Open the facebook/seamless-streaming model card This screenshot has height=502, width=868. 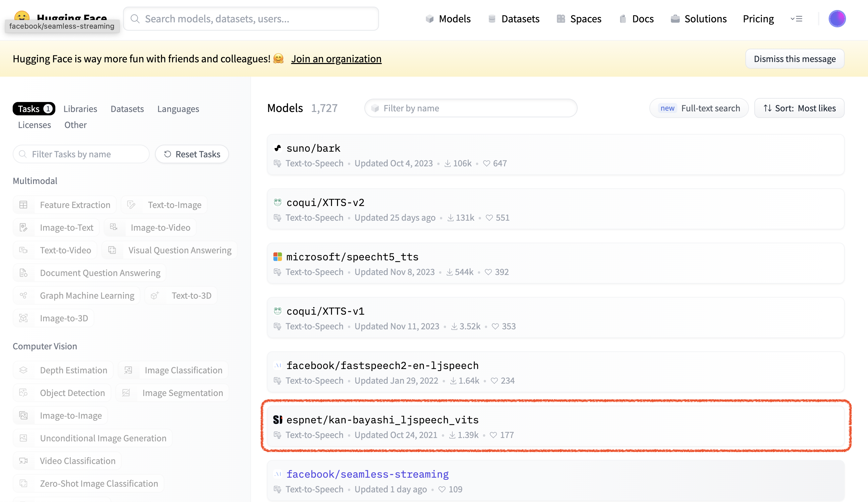556,481
